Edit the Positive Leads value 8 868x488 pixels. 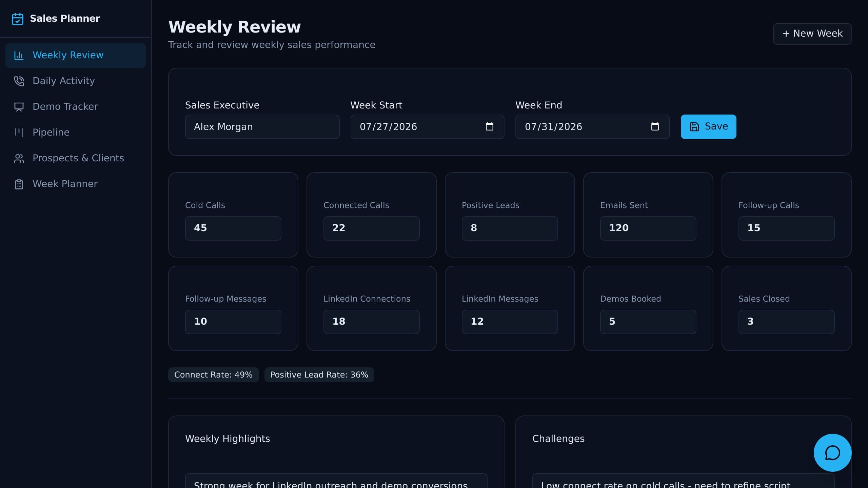(510, 228)
